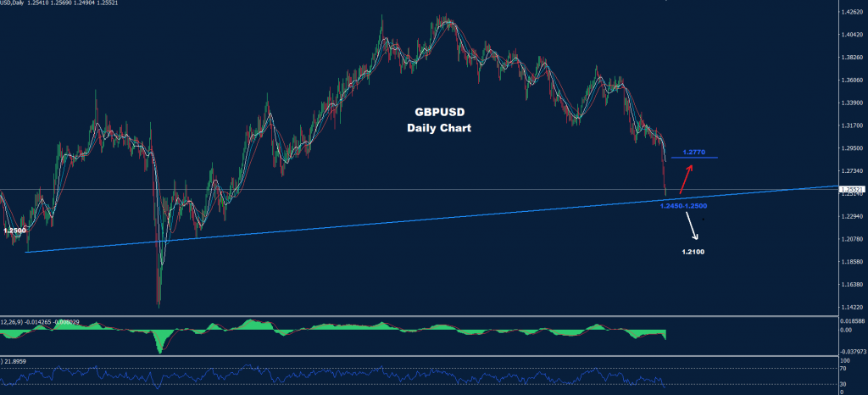The width and height of the screenshot is (868, 395).
Task: Click the current price tag 1.25521
Action: tap(854, 189)
